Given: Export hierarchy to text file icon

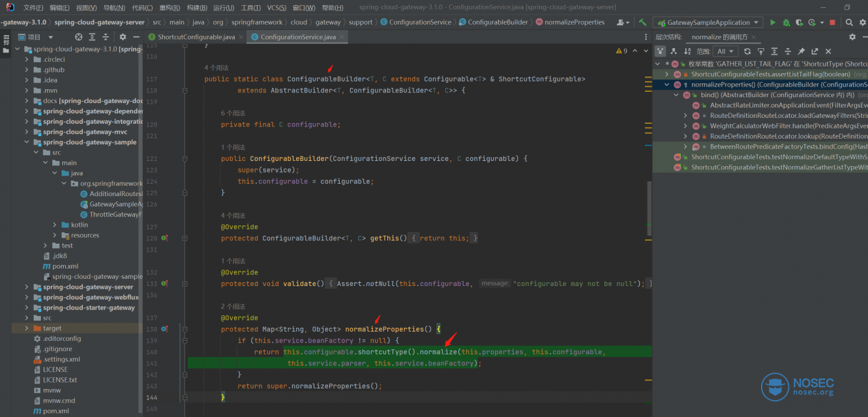Looking at the screenshot, I should coord(815,51).
